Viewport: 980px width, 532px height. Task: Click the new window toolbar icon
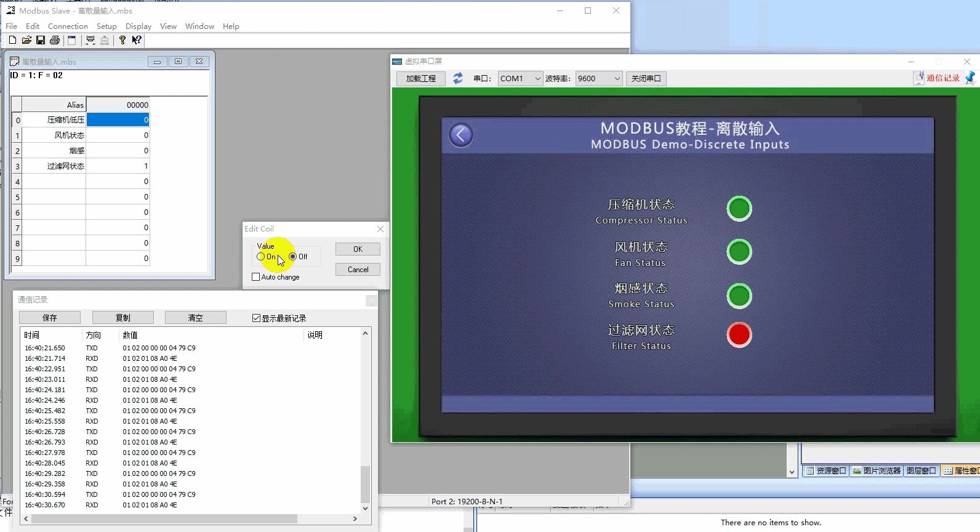(x=71, y=40)
